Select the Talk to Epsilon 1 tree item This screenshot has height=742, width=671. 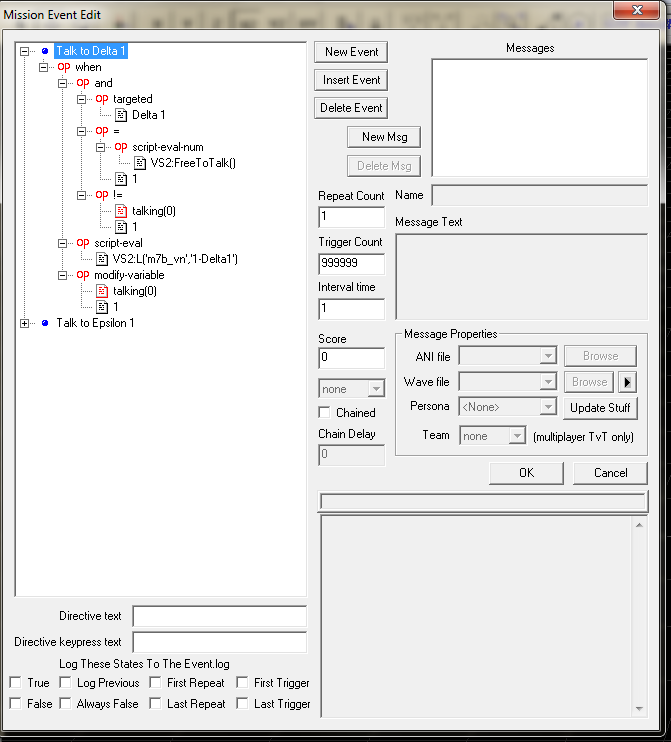(95, 323)
